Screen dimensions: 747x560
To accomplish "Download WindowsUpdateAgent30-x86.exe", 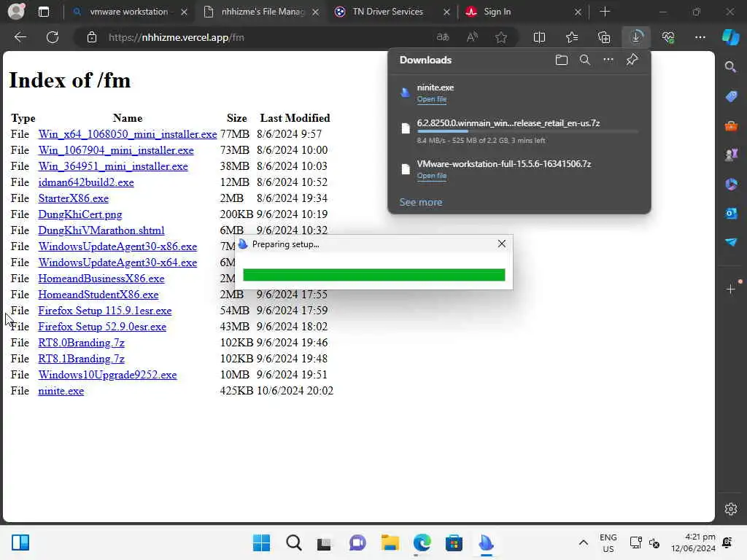I will pyautogui.click(x=117, y=246).
